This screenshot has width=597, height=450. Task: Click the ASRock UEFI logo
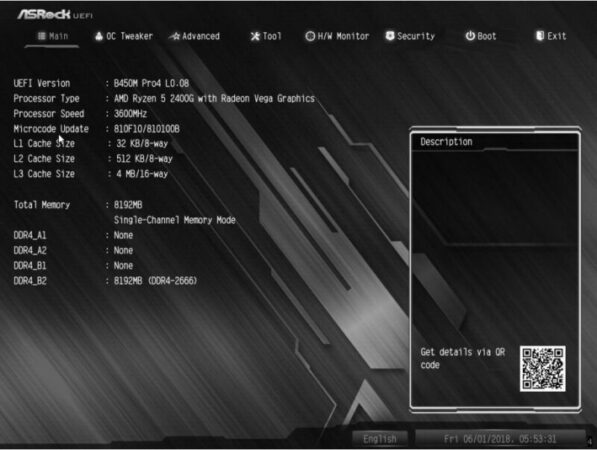(x=55, y=14)
